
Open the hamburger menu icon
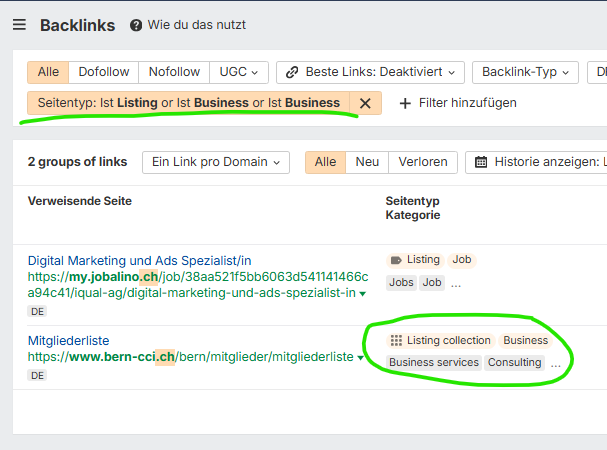[19, 25]
